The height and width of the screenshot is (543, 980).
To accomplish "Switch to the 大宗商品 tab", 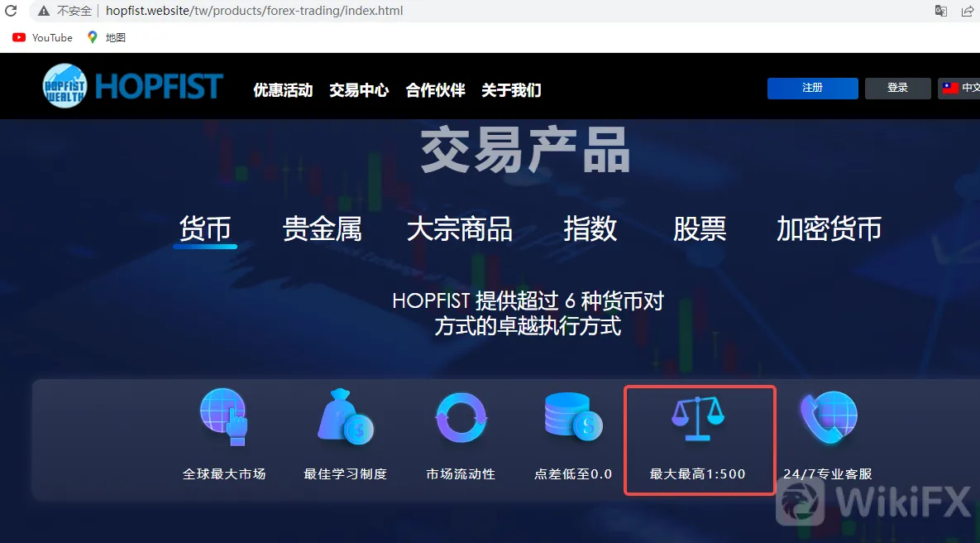I will pyautogui.click(x=459, y=229).
